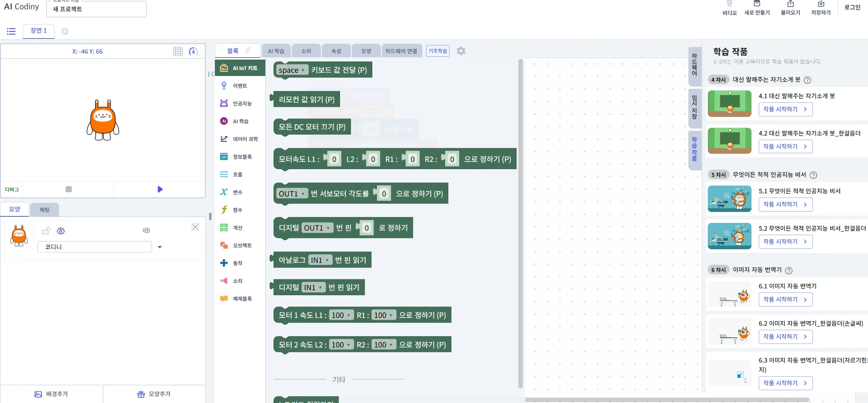
Task: Delete the 코디니 object with the X
Action: (x=195, y=227)
